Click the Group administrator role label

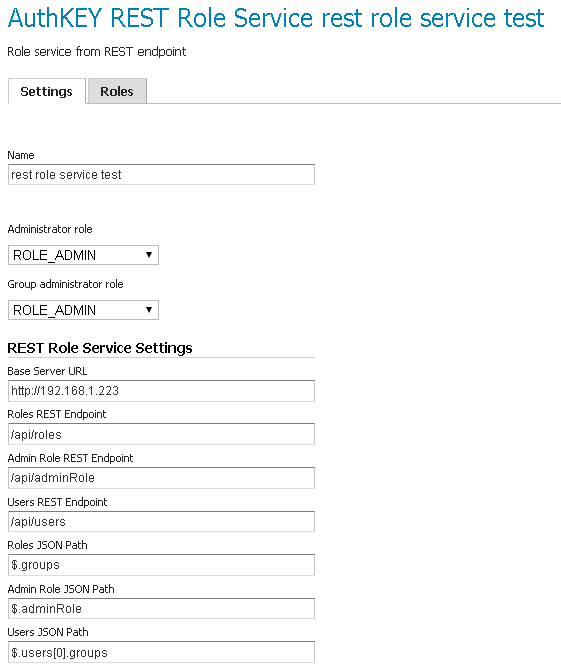tap(65, 284)
